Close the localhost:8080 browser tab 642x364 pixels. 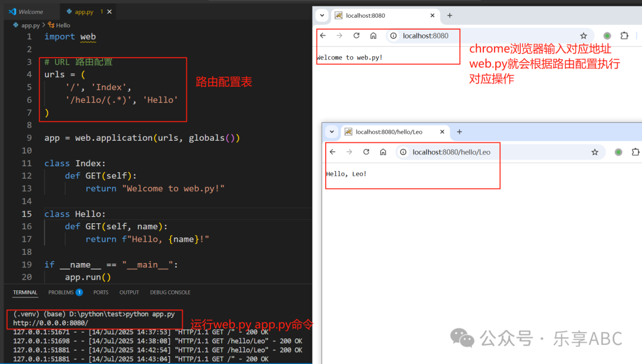432,15
